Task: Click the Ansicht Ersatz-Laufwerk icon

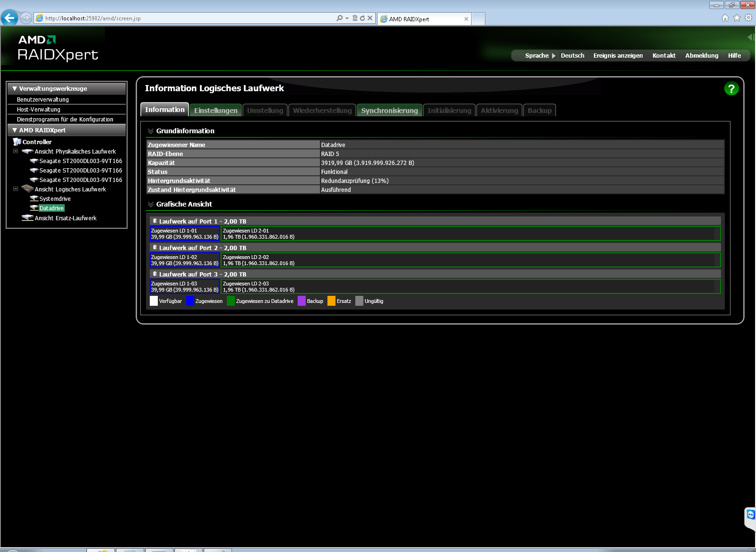Action: (x=27, y=218)
